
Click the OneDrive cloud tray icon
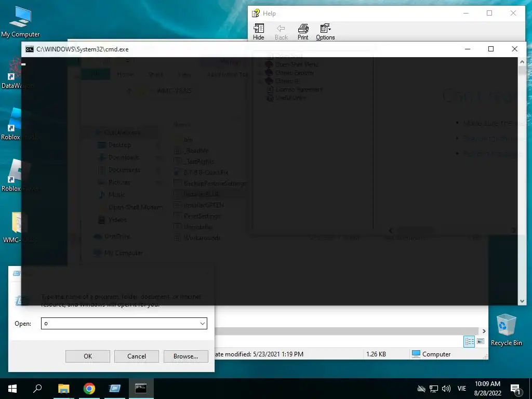pyautogui.click(x=421, y=389)
